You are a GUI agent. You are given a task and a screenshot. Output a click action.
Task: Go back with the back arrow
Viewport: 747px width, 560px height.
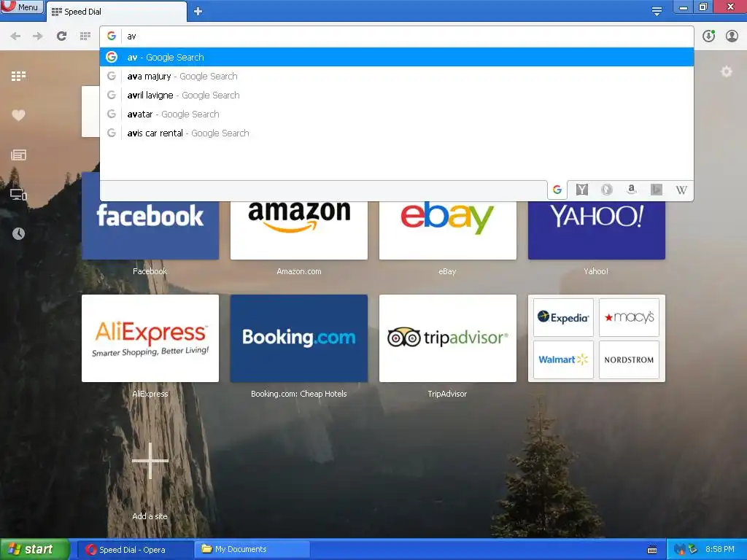pyautogui.click(x=15, y=36)
